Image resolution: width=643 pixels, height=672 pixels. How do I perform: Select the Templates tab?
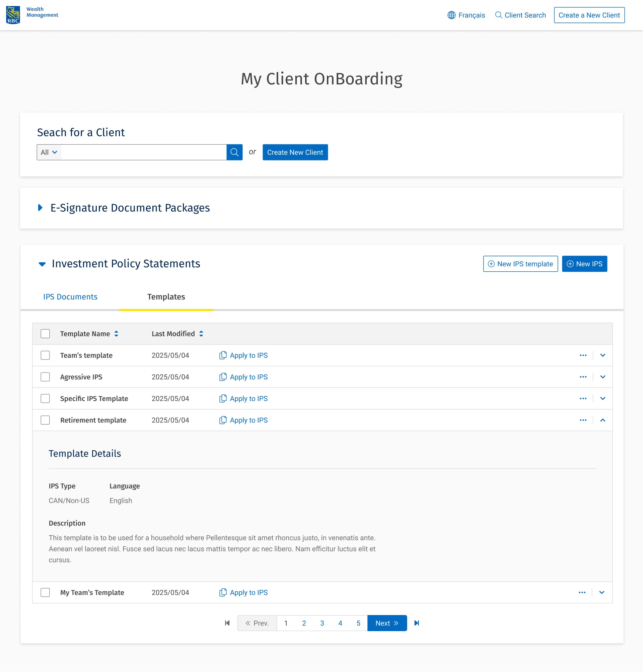click(166, 297)
